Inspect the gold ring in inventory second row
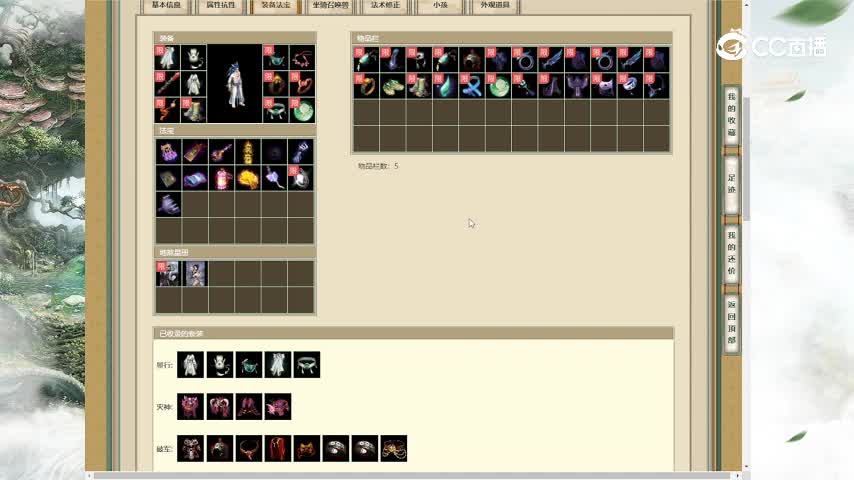 [366, 86]
